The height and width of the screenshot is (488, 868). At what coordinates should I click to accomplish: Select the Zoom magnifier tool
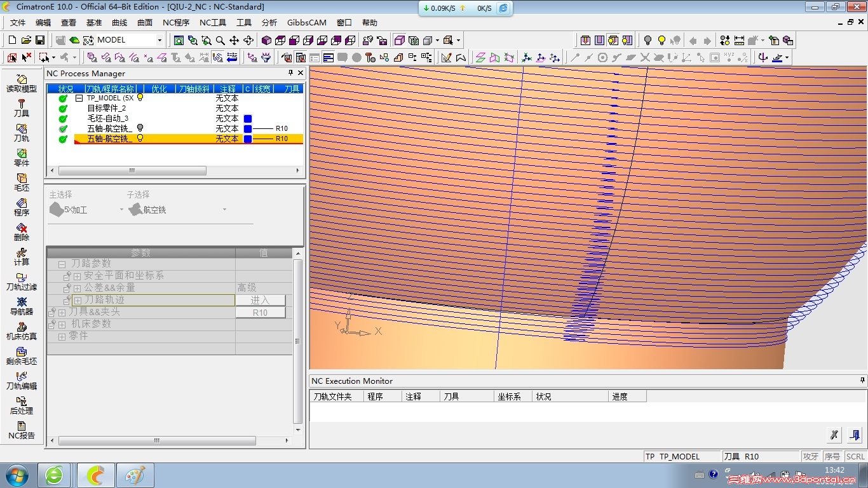pos(220,40)
